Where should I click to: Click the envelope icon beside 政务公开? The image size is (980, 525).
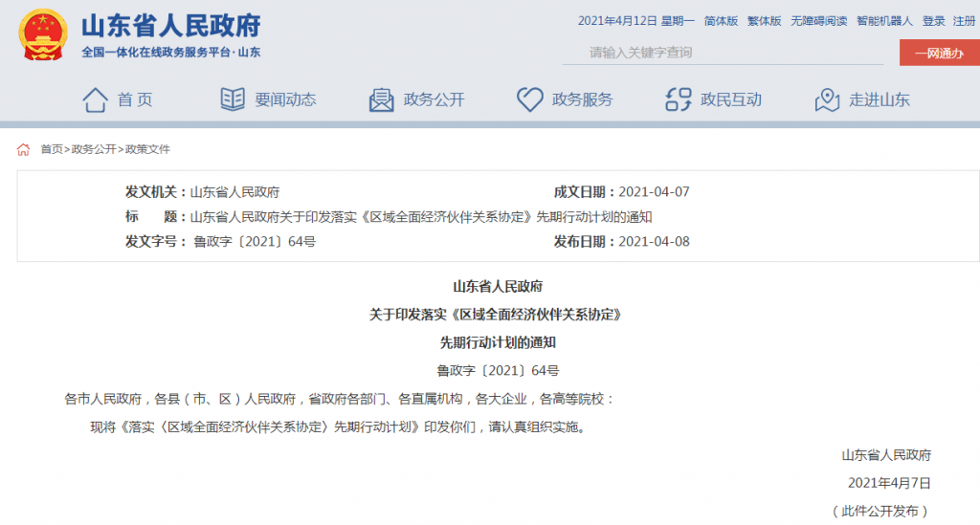(x=381, y=99)
